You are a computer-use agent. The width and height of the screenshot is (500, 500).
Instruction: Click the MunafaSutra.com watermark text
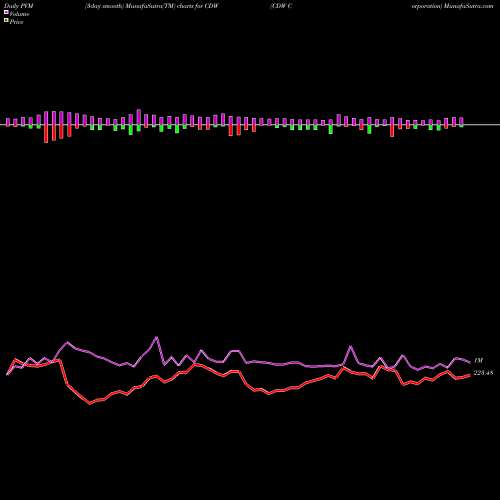click(x=469, y=6)
